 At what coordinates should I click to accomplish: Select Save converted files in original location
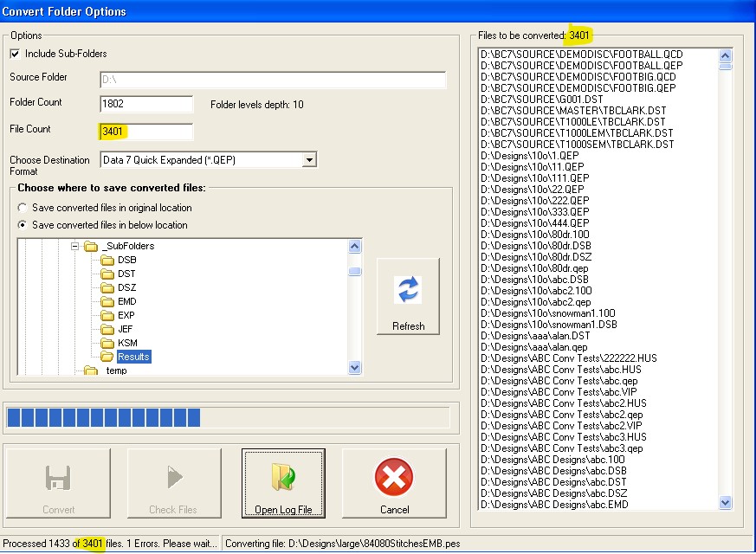[23, 208]
